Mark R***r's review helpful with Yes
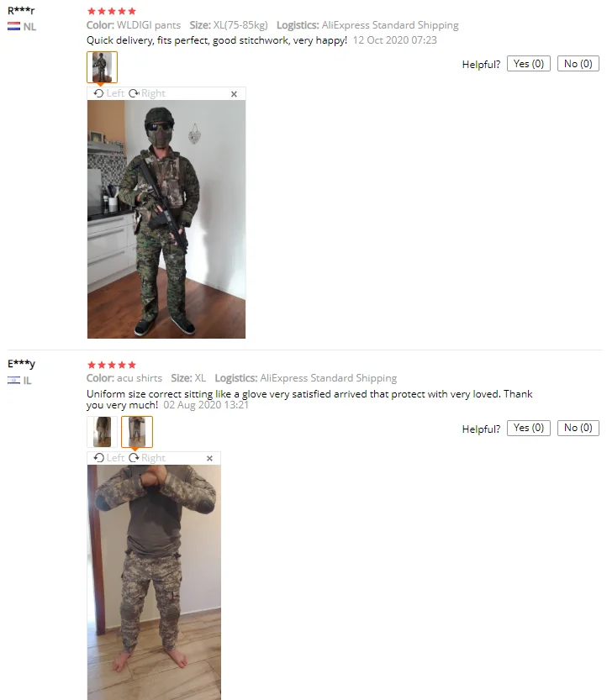The height and width of the screenshot is (700, 607). pos(528,64)
